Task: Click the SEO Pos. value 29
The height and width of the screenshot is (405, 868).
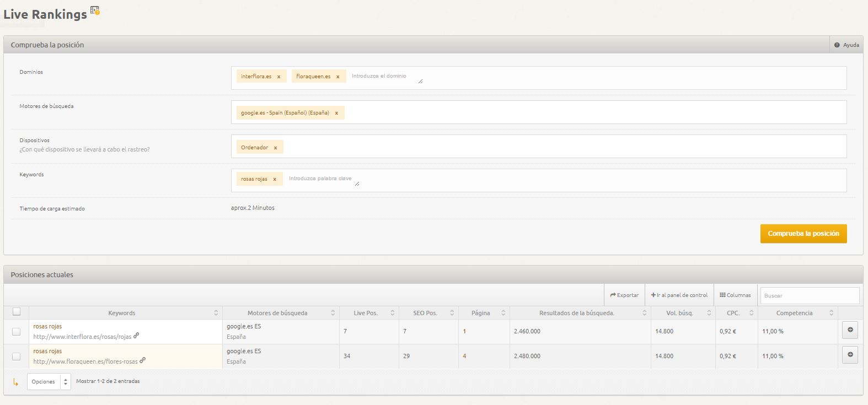Action: 406,356
